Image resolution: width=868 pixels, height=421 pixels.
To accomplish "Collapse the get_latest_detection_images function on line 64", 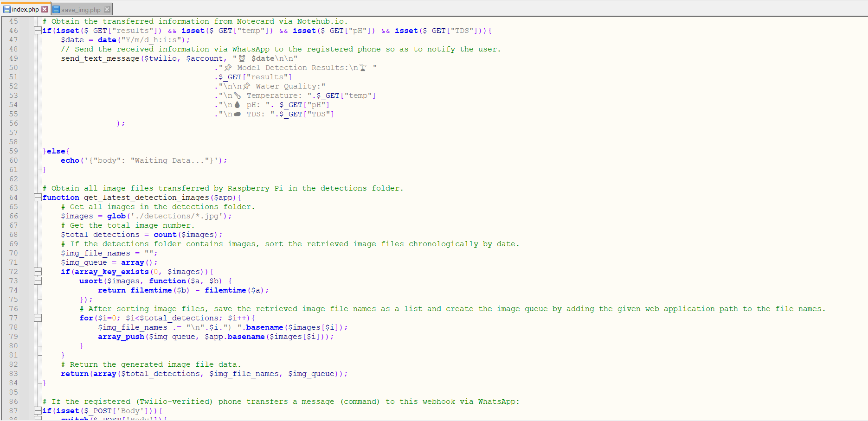I will [x=38, y=197].
